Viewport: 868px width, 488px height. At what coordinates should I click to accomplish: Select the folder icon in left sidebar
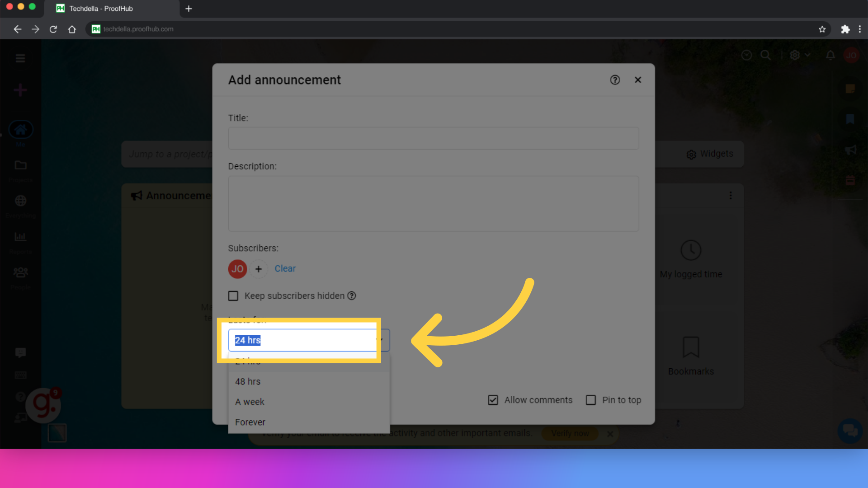click(x=21, y=166)
